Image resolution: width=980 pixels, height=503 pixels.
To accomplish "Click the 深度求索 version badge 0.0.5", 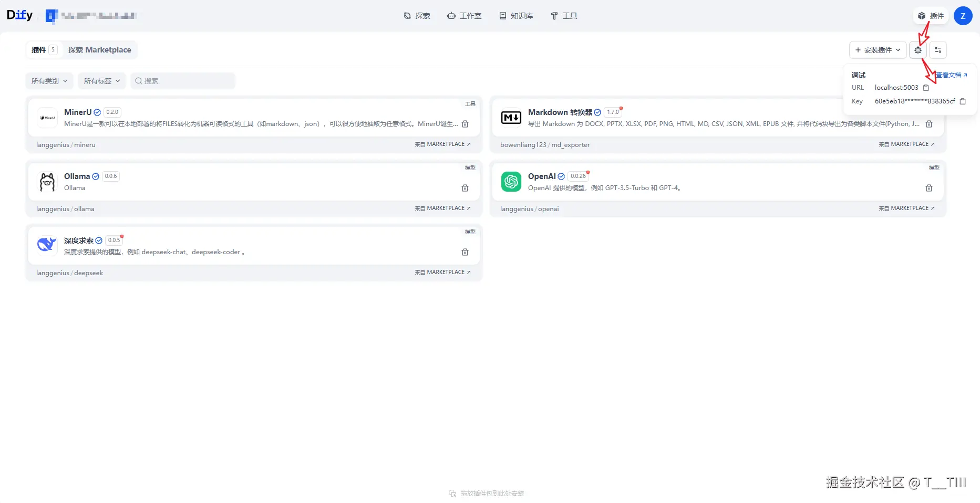I will click(114, 240).
